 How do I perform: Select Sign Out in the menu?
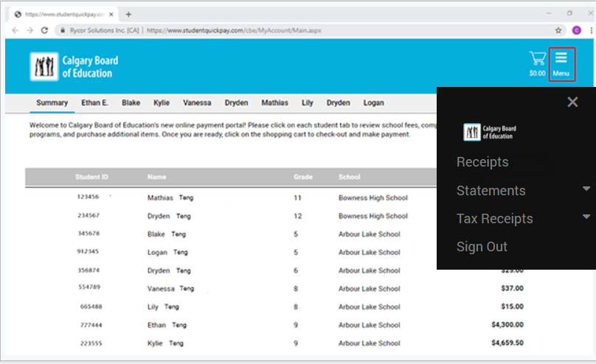point(482,247)
